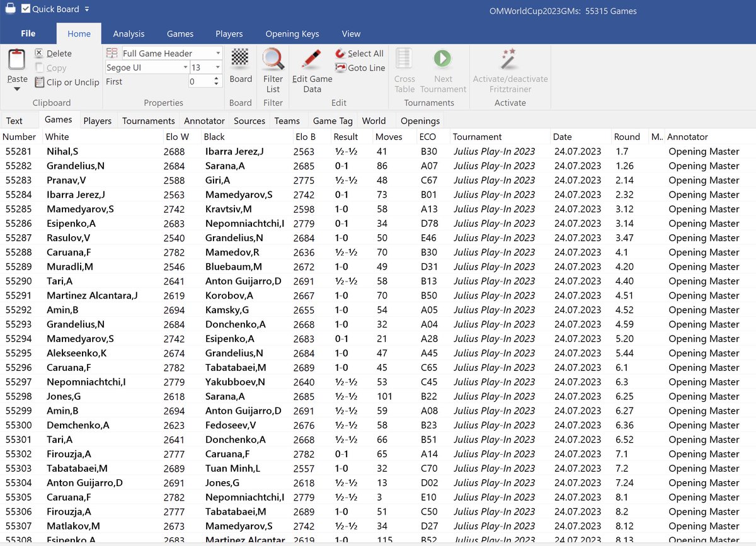
Task: Sort by the Number column header
Action: pyautogui.click(x=20, y=137)
